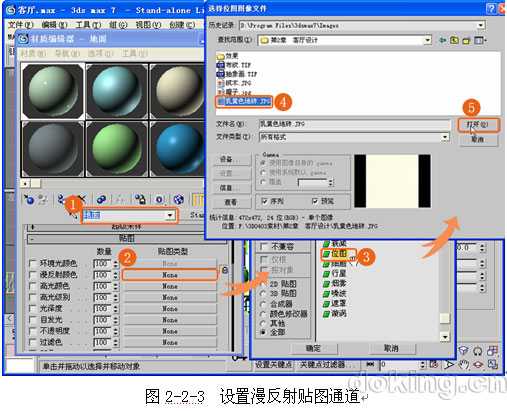Open 编辑 menu in 3ds max
Screen dimensions: 507x411
pyautogui.click(x=55, y=25)
